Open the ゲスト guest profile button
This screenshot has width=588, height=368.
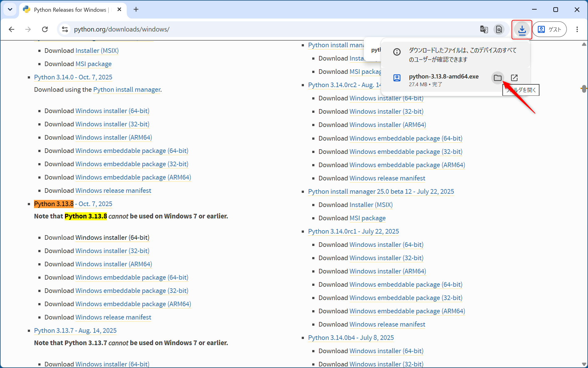coord(550,29)
